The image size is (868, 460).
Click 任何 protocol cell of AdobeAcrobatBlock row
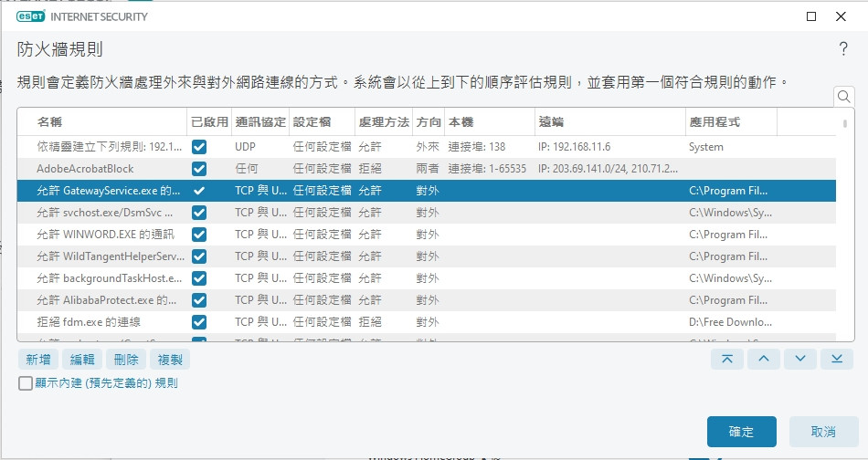pos(247,169)
